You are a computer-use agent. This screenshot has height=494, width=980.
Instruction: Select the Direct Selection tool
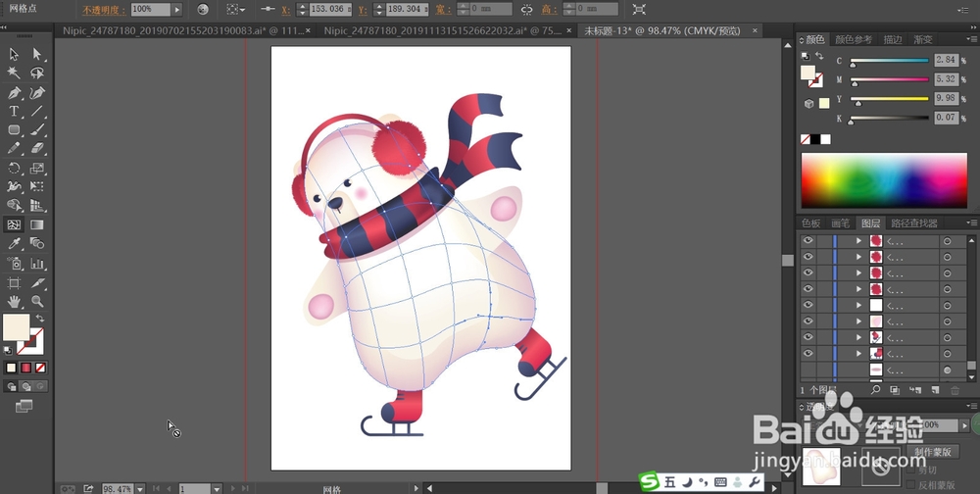click(37, 54)
